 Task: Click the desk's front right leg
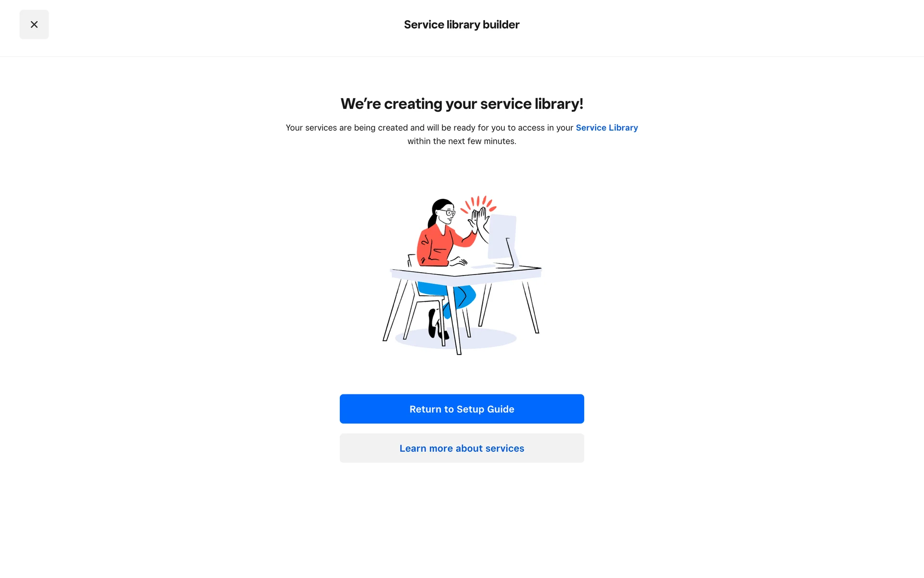[x=531, y=307]
